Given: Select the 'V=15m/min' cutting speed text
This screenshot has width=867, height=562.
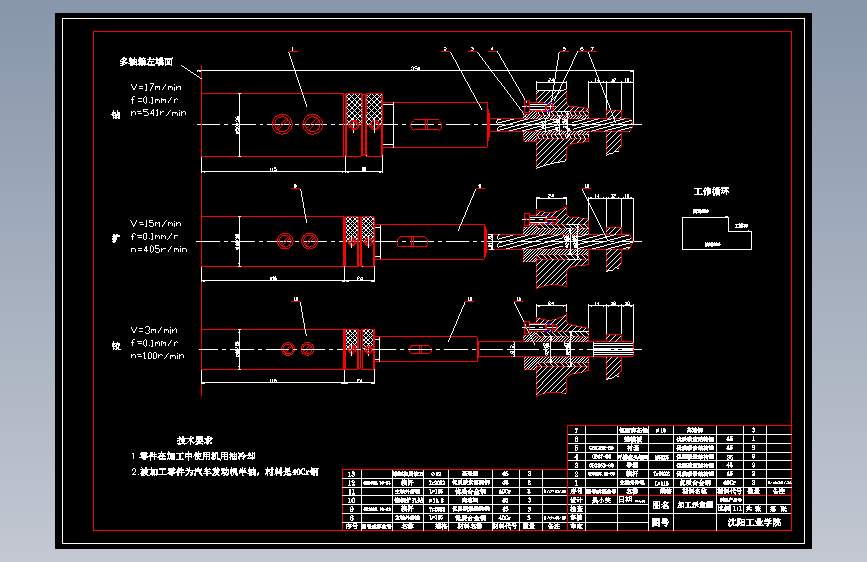Looking at the screenshot, I should coord(156,223).
